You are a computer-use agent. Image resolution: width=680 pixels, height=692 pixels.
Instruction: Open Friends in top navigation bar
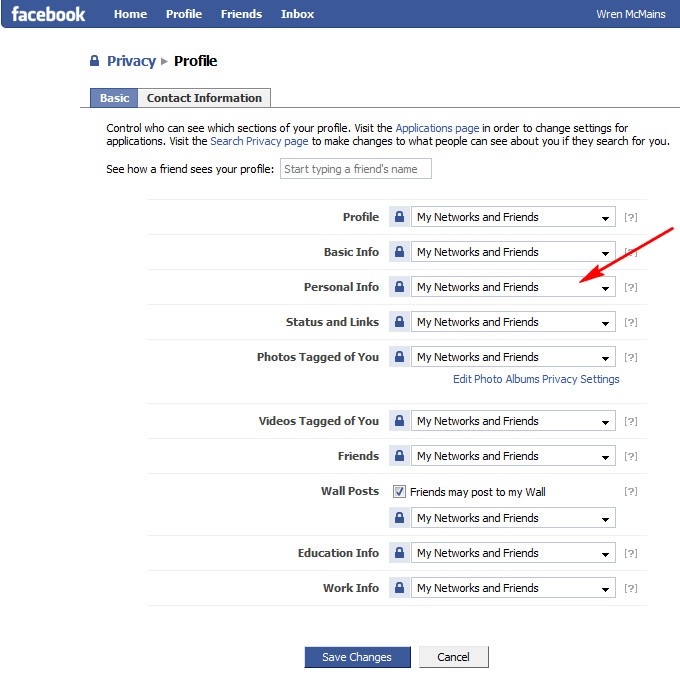click(241, 14)
